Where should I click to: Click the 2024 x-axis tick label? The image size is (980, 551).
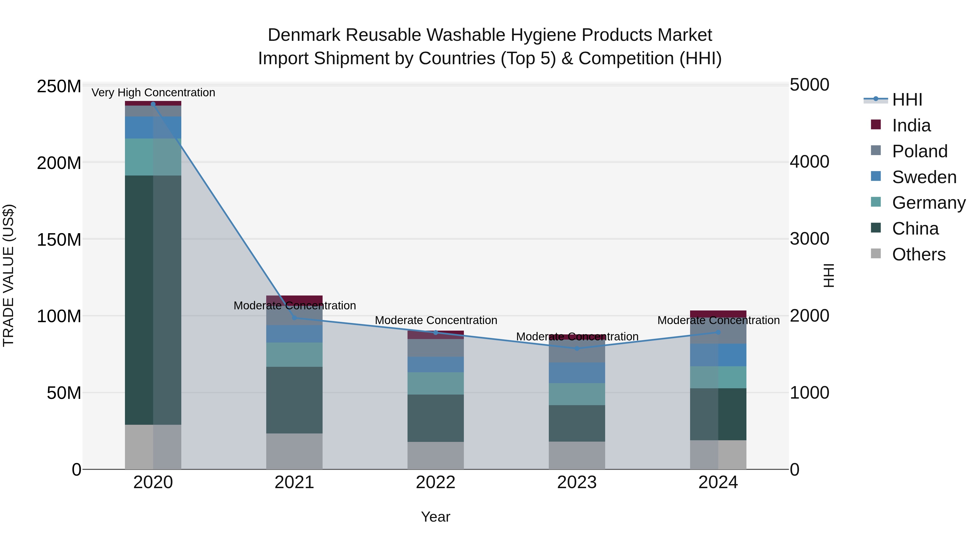click(x=718, y=482)
